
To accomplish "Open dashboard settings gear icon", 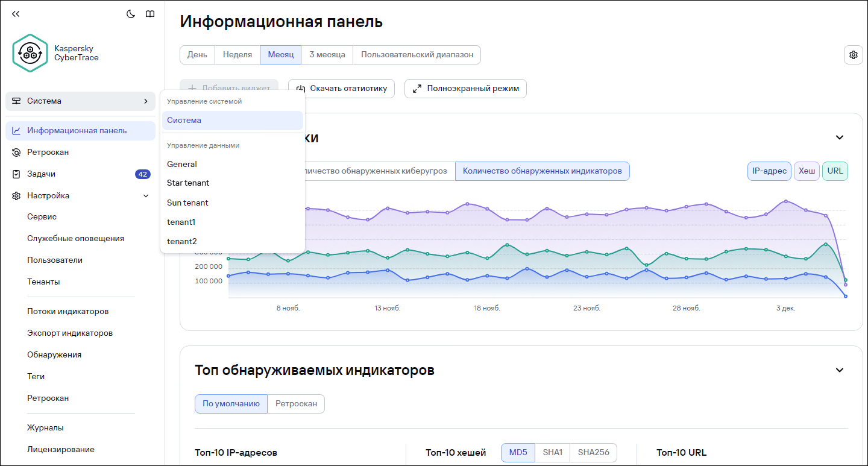I will click(853, 55).
